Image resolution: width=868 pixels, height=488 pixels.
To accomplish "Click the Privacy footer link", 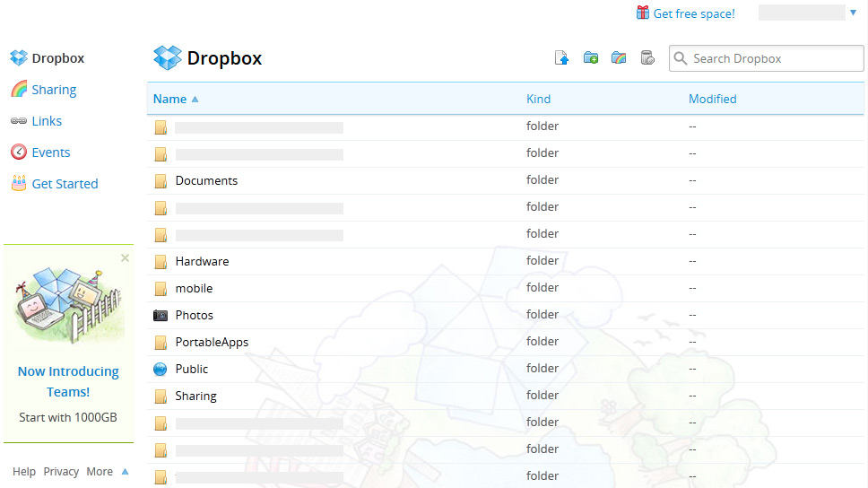I will tap(61, 471).
